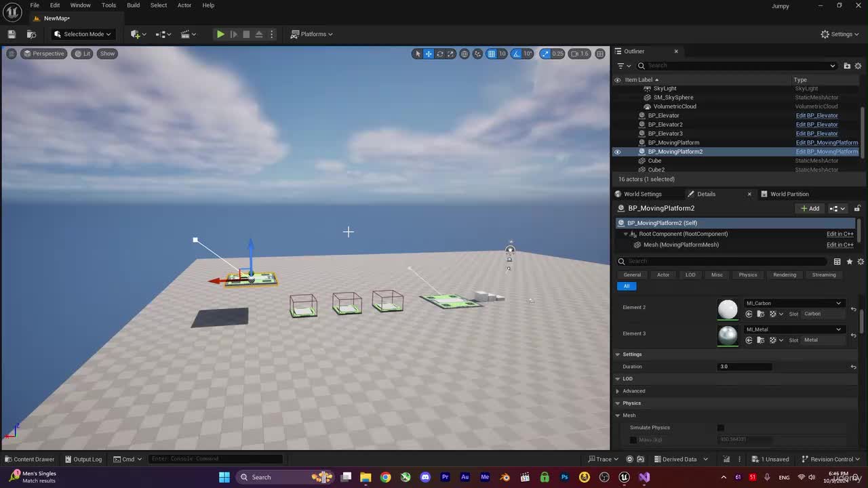
Task: Open Unreal Engine from Windows taskbar
Action: [x=624, y=477]
